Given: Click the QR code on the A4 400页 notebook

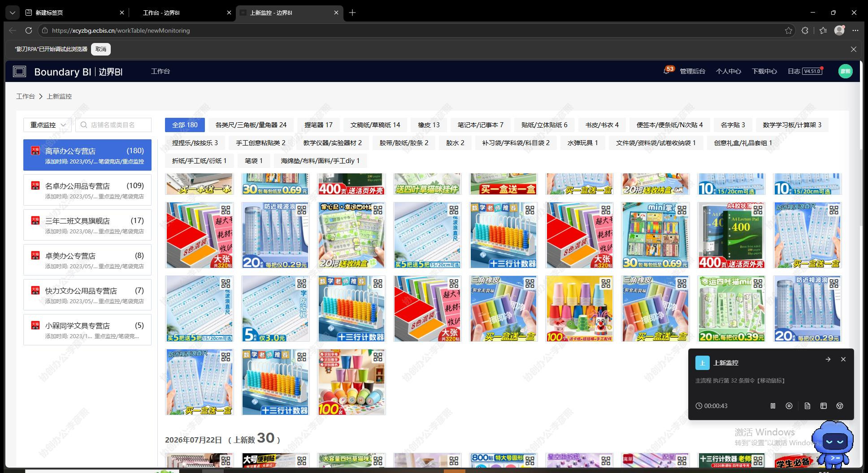Looking at the screenshot, I should coord(758,209).
